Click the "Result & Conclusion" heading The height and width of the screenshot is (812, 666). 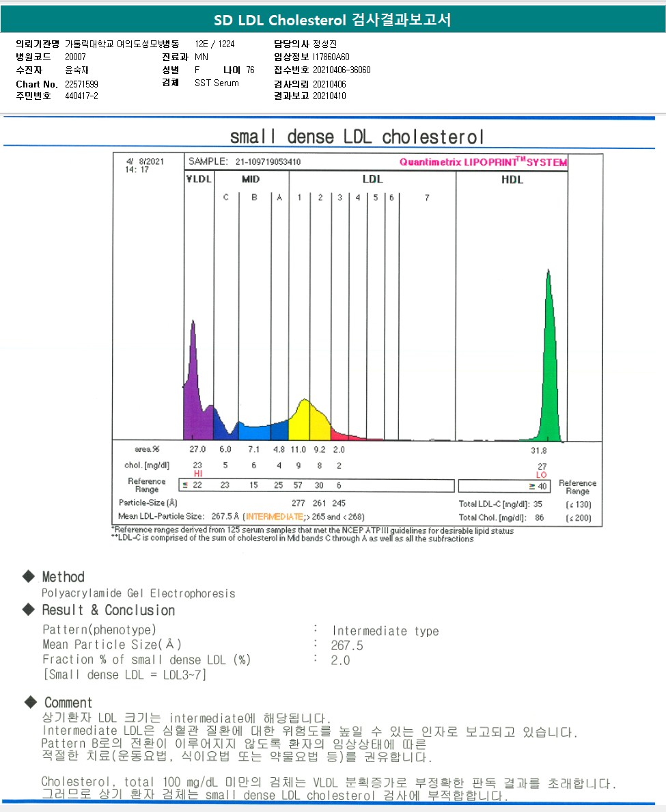[x=109, y=610]
